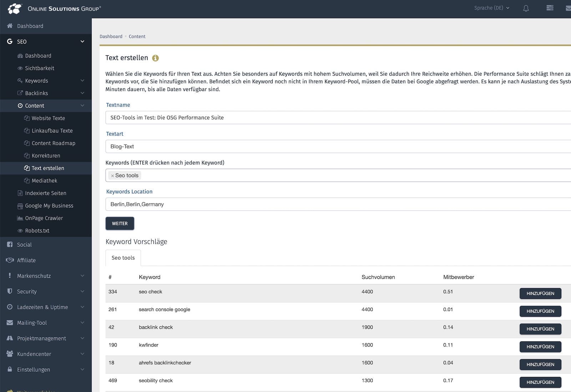
Task: Click the copy icon beside Mediathek
Action: point(27,180)
